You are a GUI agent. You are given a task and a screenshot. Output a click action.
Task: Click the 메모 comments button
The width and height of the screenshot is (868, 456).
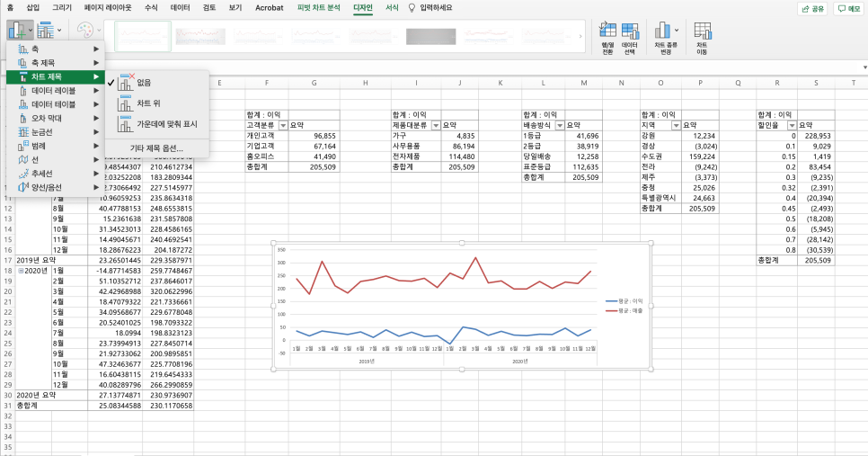click(848, 8)
